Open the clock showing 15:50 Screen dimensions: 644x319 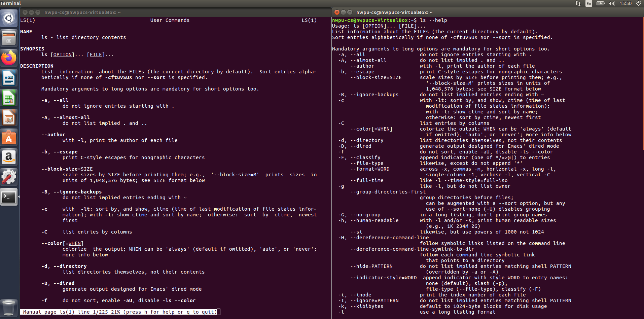(625, 3)
